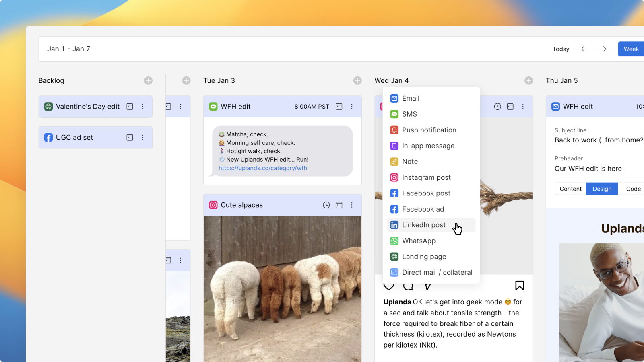This screenshot has width=644, height=362.
Task: Open the Valentine's Day edit backlog card
Action: click(x=95, y=107)
